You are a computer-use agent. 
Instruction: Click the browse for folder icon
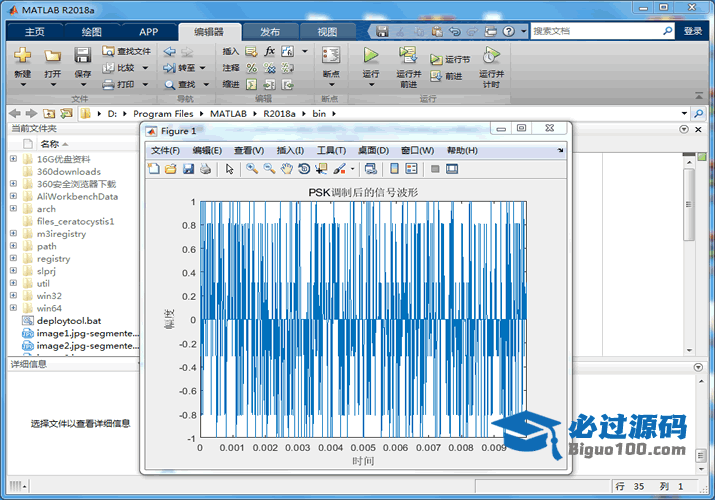click(67, 113)
